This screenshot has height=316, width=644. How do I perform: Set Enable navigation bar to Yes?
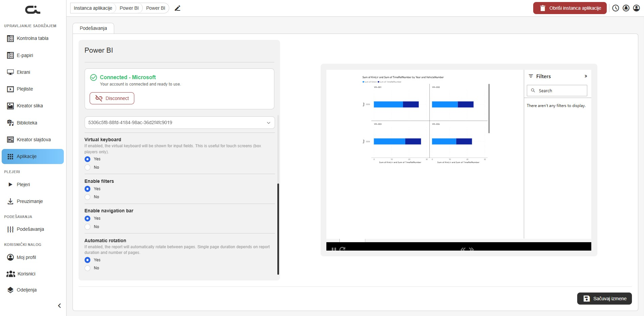[x=88, y=218]
